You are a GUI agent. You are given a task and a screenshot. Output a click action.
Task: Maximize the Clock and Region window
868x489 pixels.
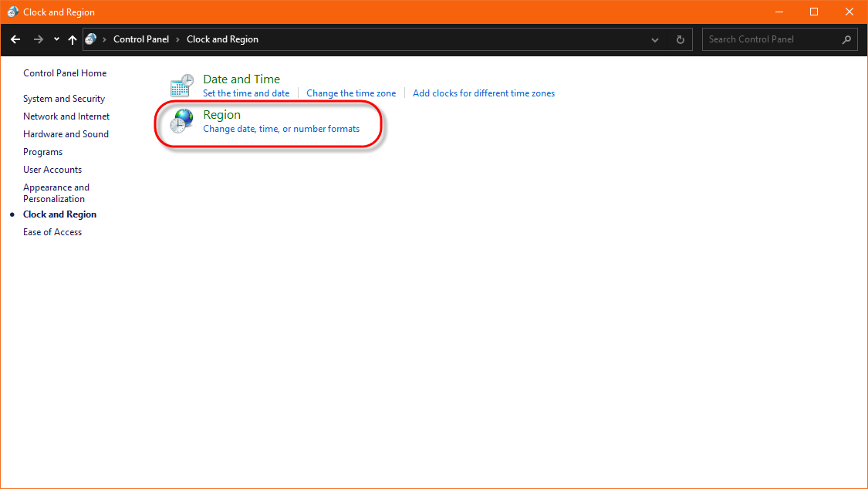[x=814, y=12]
